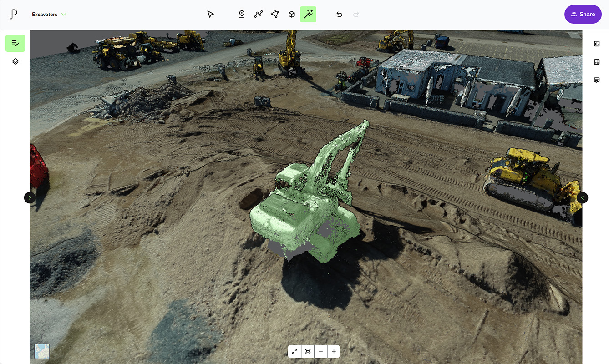Redo the last undone action
Screen dimensions: 609x364
[x=355, y=14]
